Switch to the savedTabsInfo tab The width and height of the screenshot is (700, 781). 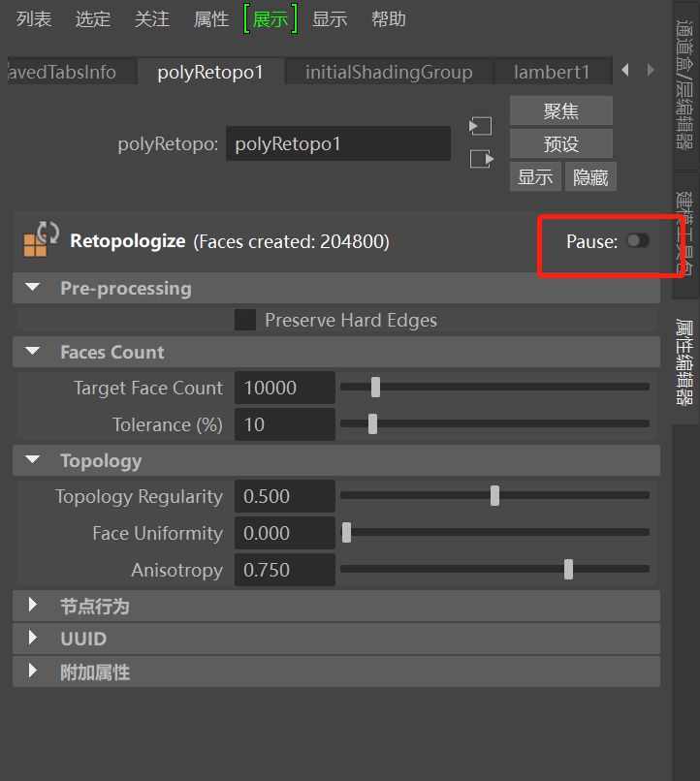pyautogui.click(x=71, y=73)
